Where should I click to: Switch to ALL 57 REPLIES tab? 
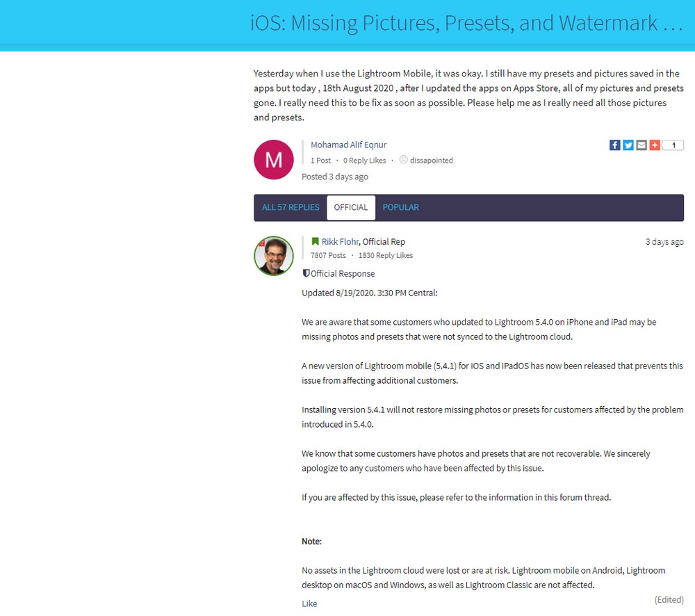tap(291, 207)
